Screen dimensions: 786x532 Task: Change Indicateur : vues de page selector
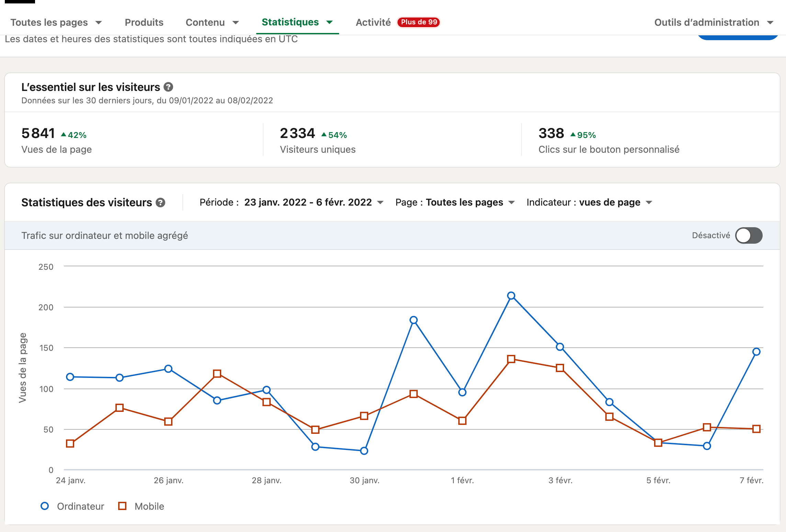click(x=589, y=202)
